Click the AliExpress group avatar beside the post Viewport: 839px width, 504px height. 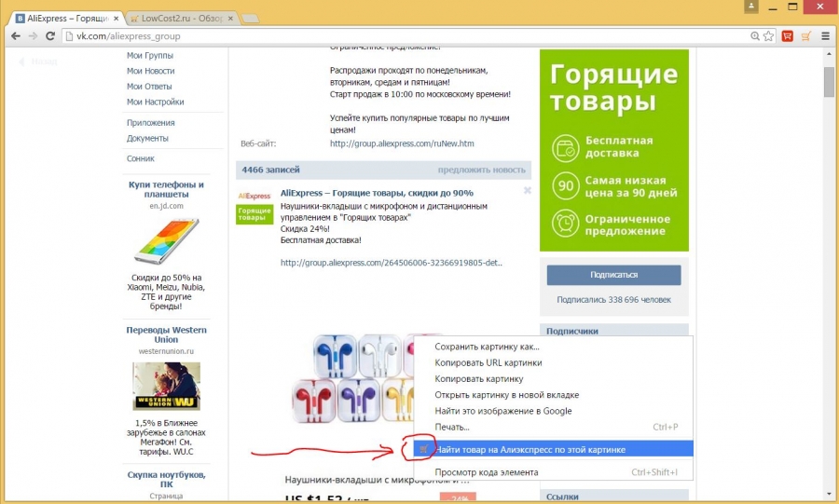click(x=254, y=206)
